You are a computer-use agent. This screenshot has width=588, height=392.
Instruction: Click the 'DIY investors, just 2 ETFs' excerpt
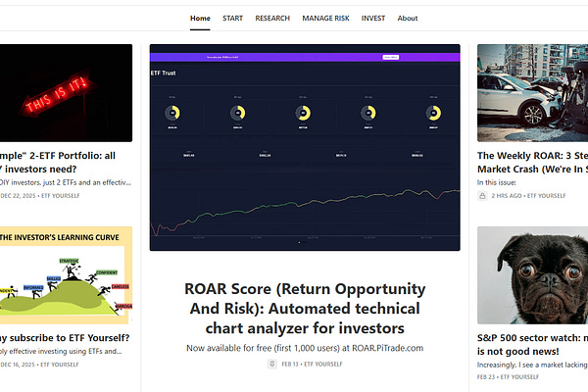tap(66, 182)
